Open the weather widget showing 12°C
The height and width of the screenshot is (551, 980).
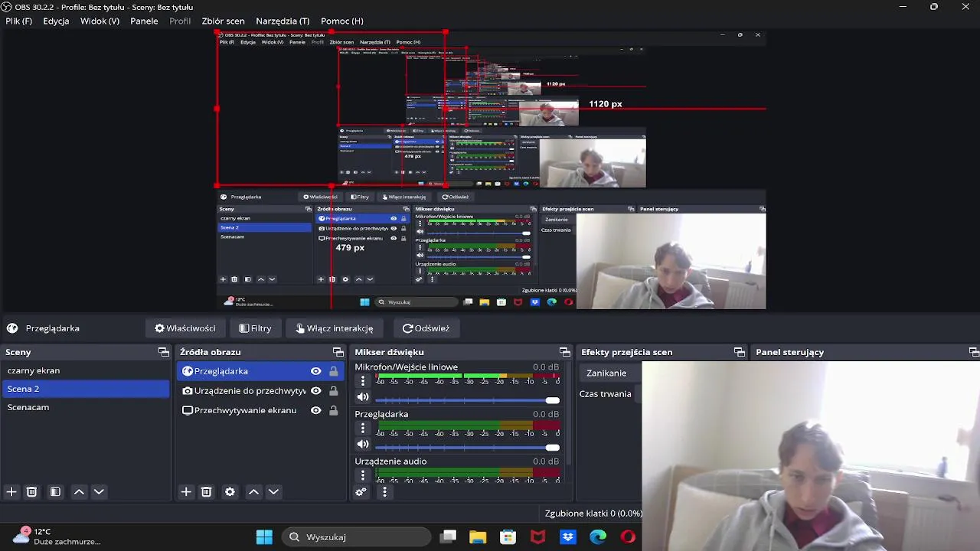[56, 536]
